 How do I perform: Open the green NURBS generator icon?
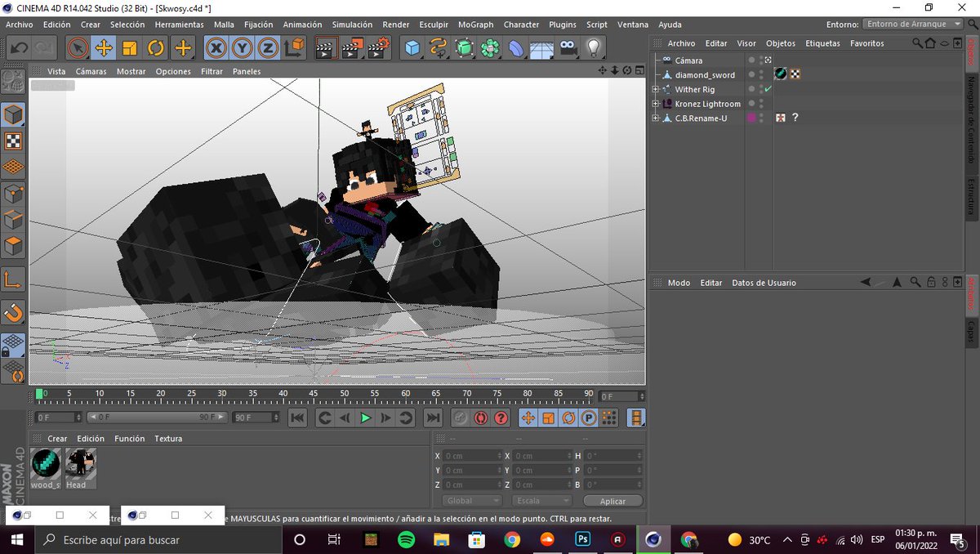coord(464,48)
